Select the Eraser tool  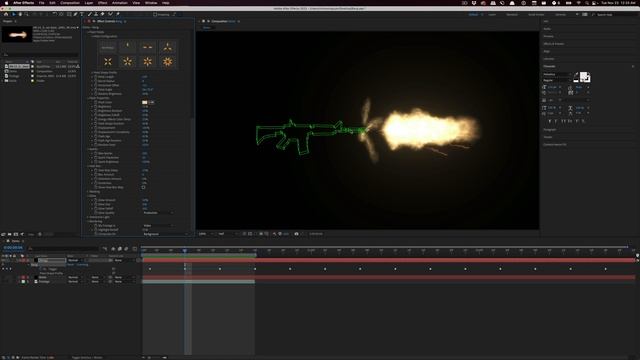(x=102, y=14)
